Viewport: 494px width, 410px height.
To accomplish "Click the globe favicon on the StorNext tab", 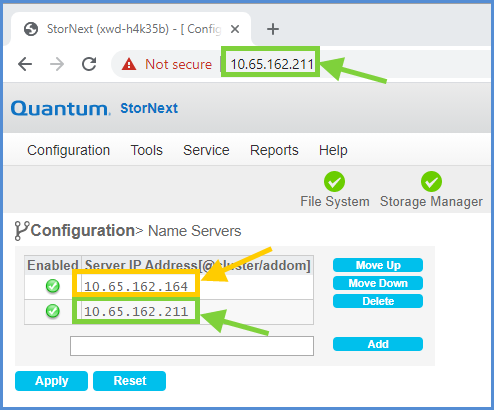I will coord(31,29).
